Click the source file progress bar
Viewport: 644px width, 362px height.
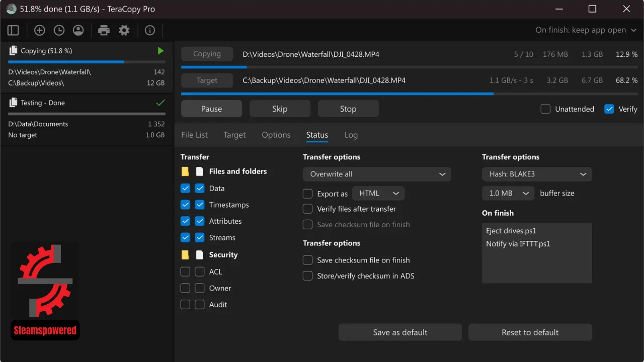409,67
